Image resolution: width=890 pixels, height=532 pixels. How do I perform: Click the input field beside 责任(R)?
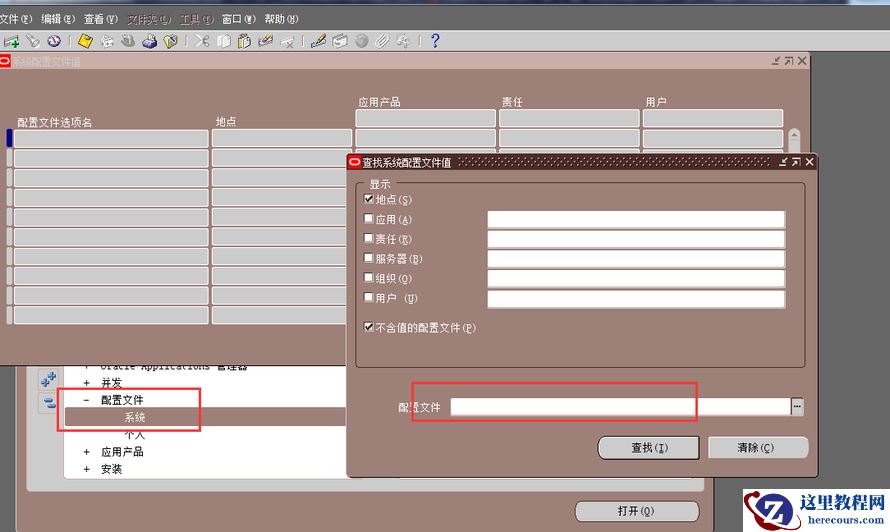coord(636,239)
